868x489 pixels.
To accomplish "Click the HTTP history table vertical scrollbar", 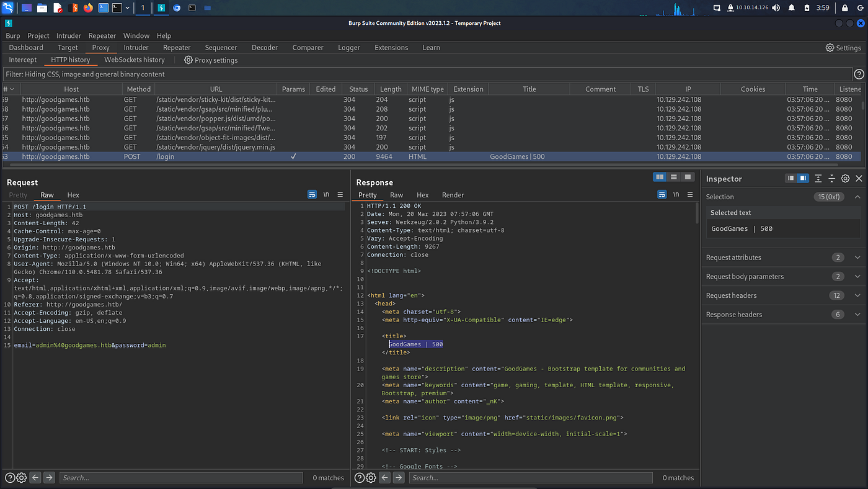I will click(x=863, y=105).
